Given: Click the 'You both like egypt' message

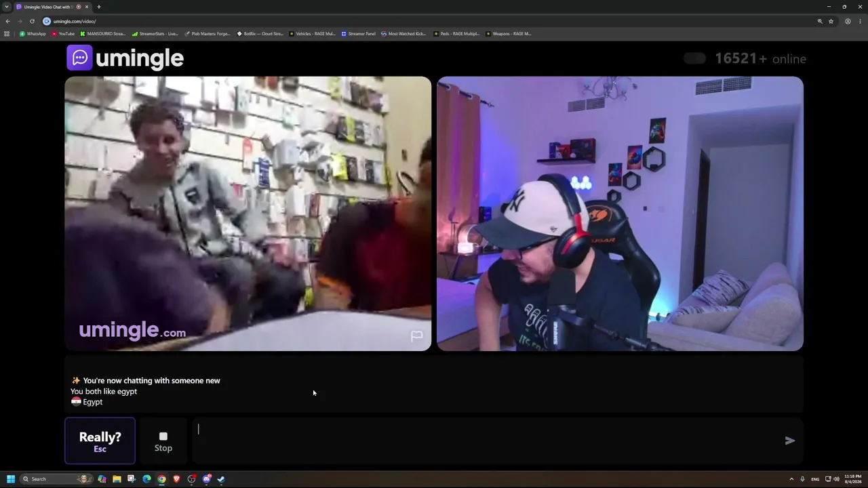Looking at the screenshot, I should pyautogui.click(x=104, y=391).
